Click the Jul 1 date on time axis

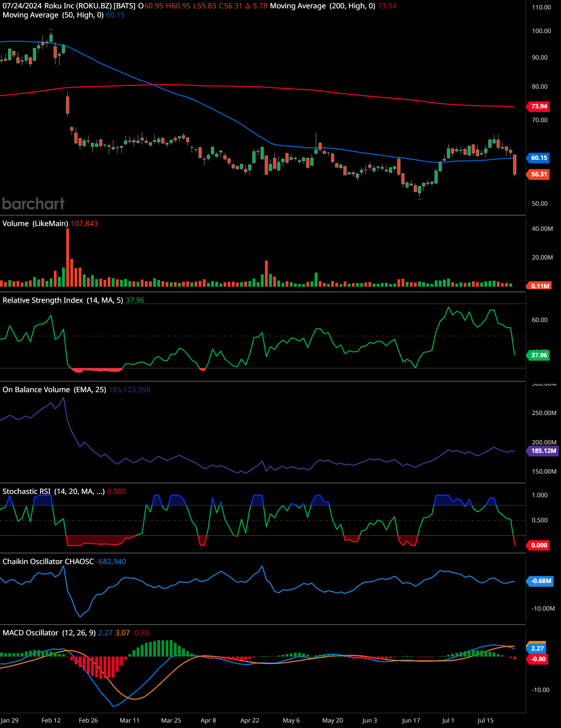coord(448,720)
